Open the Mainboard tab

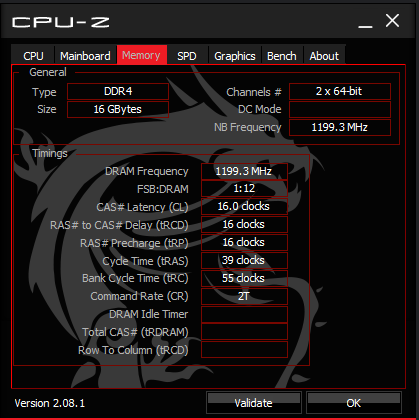(85, 56)
